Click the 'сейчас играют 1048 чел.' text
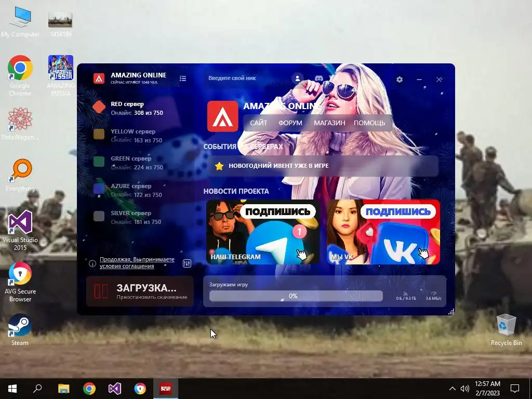This screenshot has height=399, width=532. [x=134, y=83]
